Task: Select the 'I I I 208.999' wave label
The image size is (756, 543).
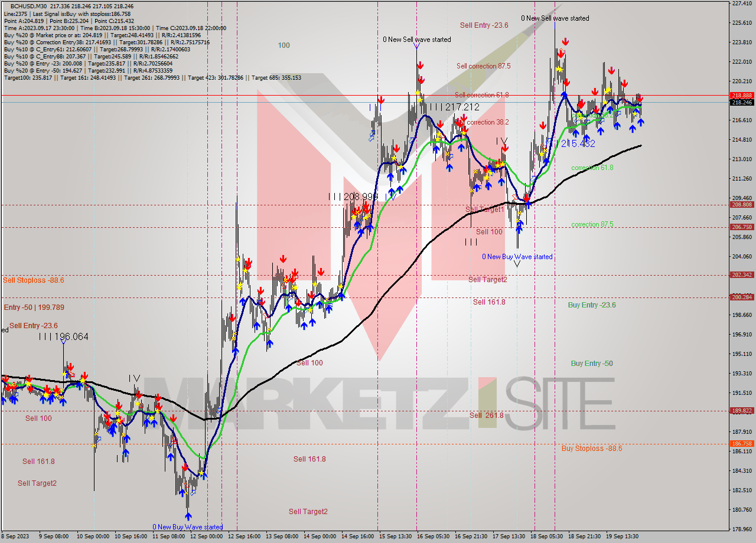Action: pyautogui.click(x=353, y=196)
